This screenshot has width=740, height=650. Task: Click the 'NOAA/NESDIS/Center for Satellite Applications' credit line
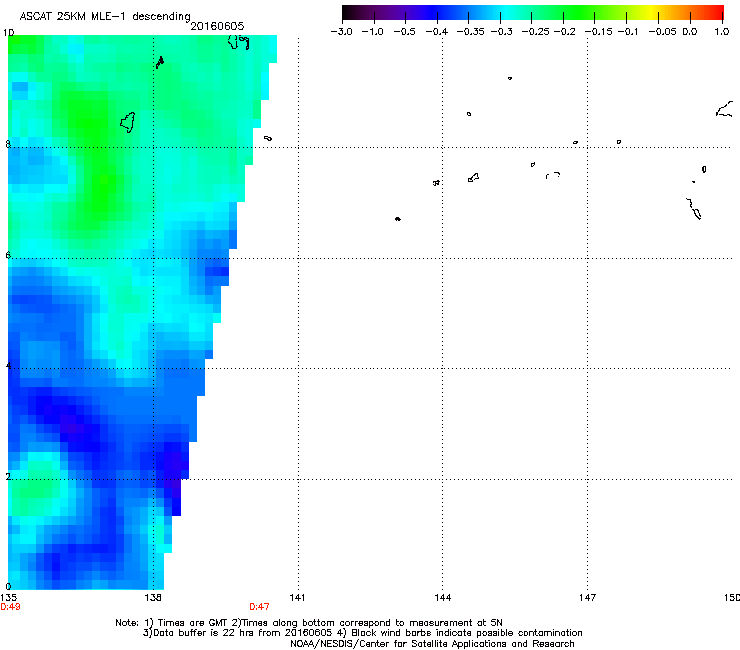pyautogui.click(x=432, y=644)
